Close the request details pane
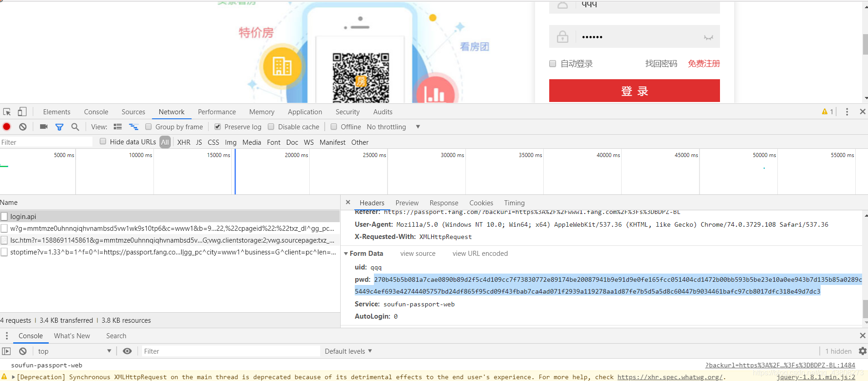 [348, 203]
